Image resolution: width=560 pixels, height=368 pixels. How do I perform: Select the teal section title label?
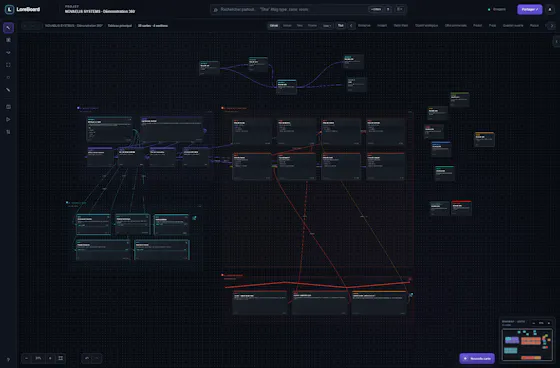coord(76,203)
